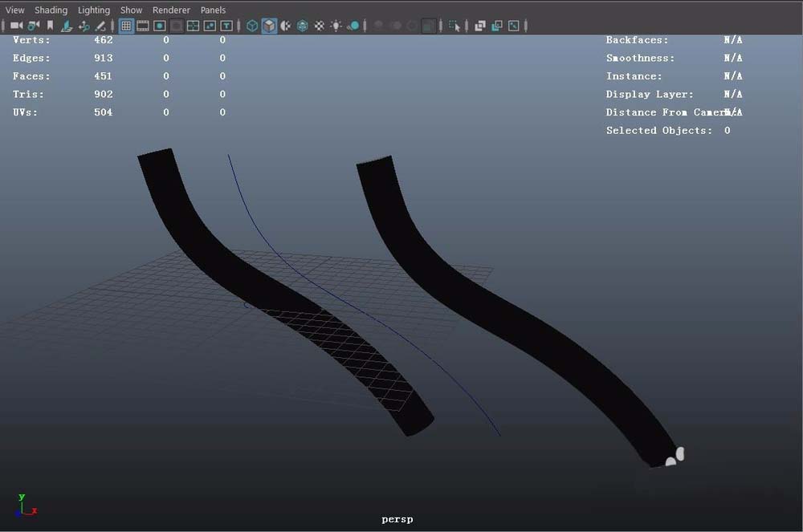
Task: Enable the Film Gate display
Action: 142,26
